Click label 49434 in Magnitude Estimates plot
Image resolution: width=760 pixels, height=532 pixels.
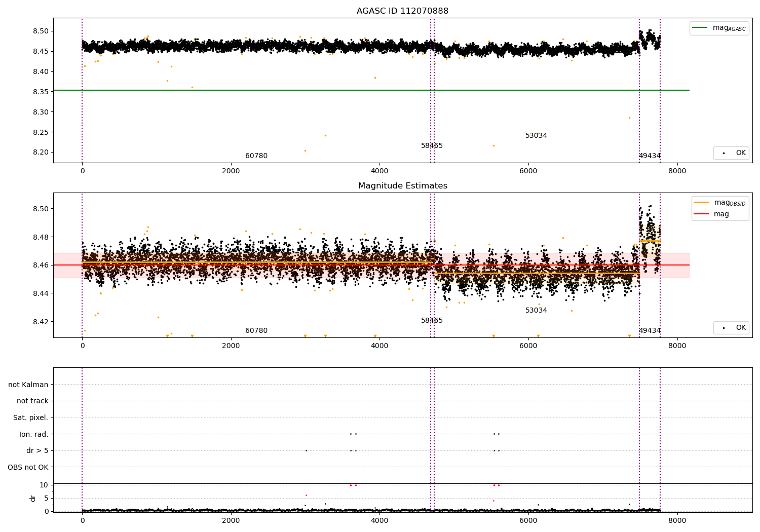click(x=650, y=331)
